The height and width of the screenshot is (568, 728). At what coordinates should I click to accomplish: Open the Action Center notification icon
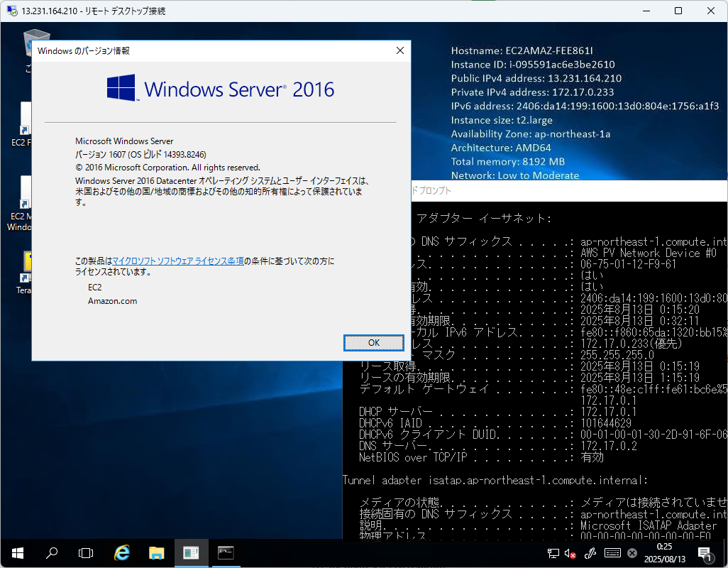(x=705, y=552)
